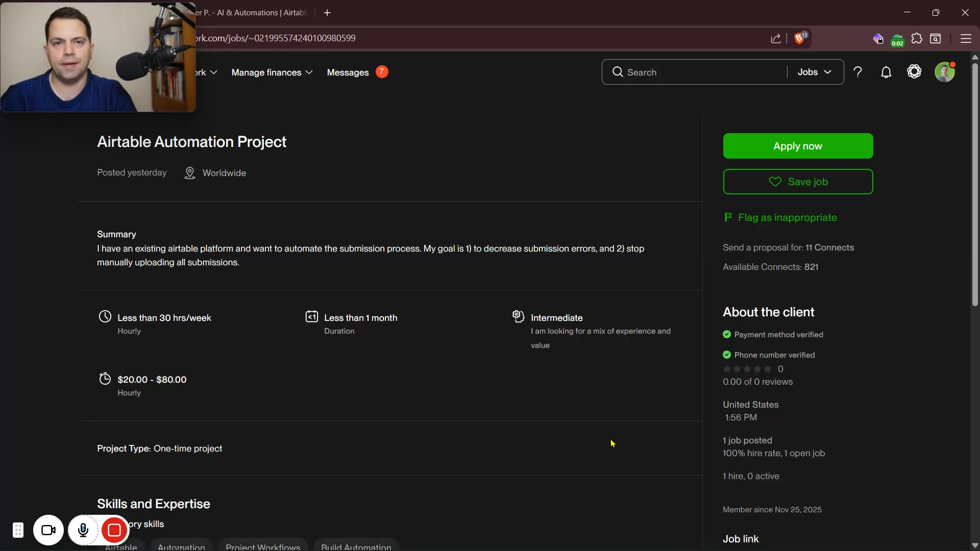Open a new browser tab
Viewport: 980px width, 551px height.
click(x=327, y=13)
